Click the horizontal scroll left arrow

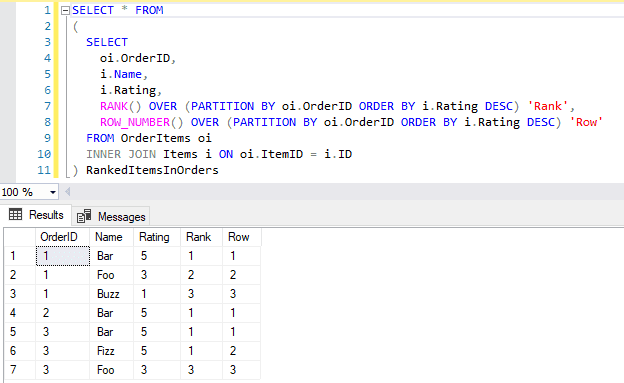(68, 192)
